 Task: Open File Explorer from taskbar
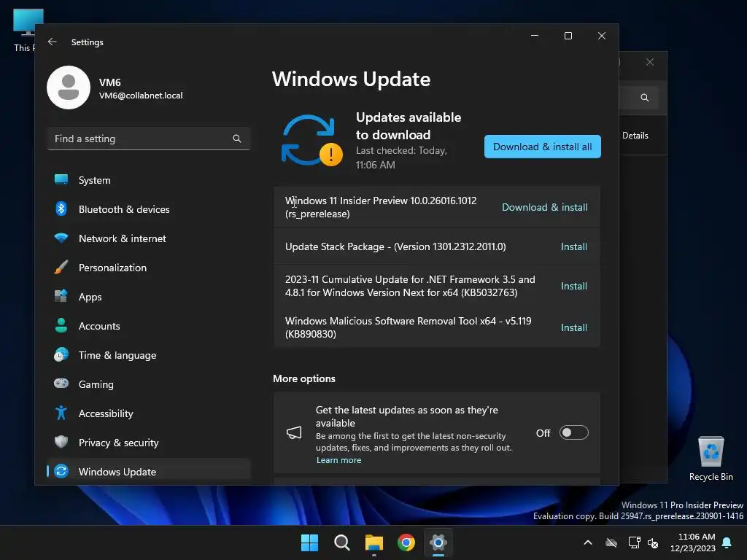[374, 542]
